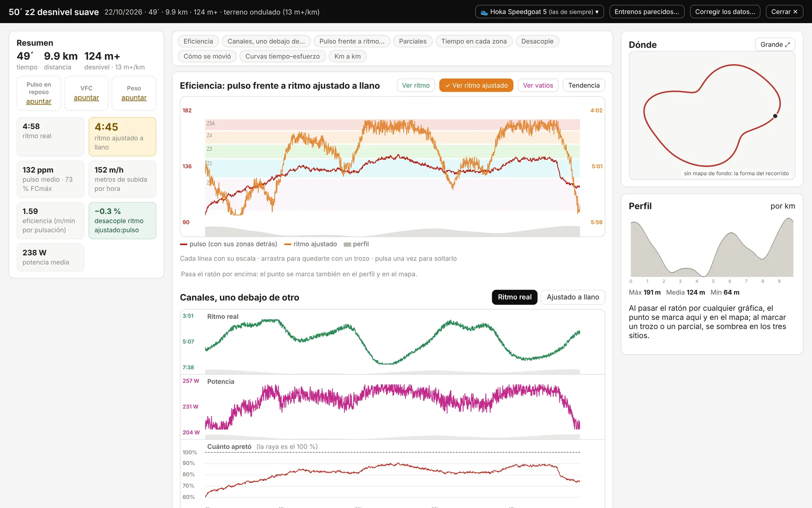Open the Cómo se movió chip
This screenshot has width=812, height=508.
[x=207, y=56]
